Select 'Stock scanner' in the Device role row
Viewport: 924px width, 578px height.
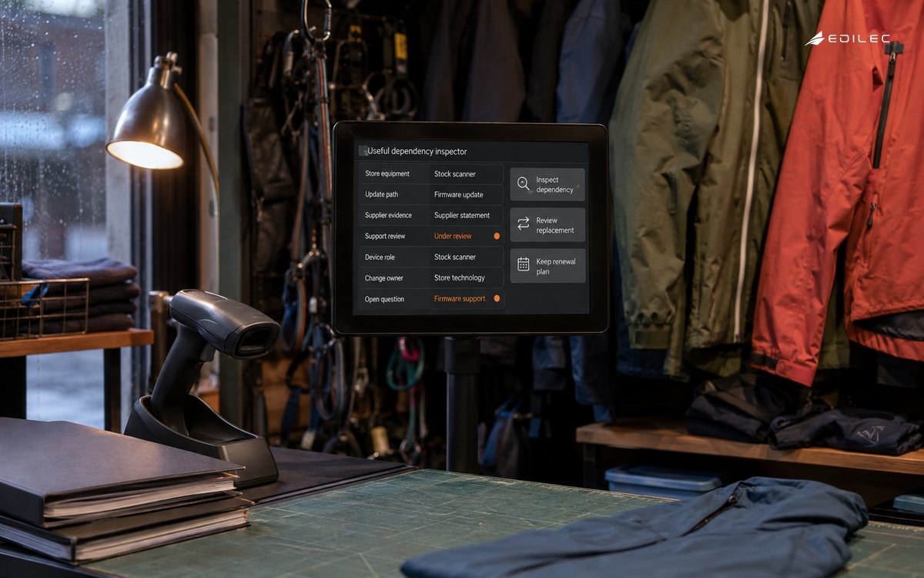point(455,257)
